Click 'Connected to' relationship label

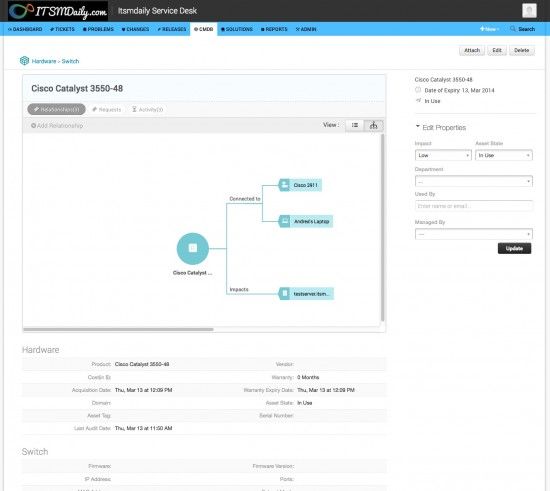coord(245,199)
